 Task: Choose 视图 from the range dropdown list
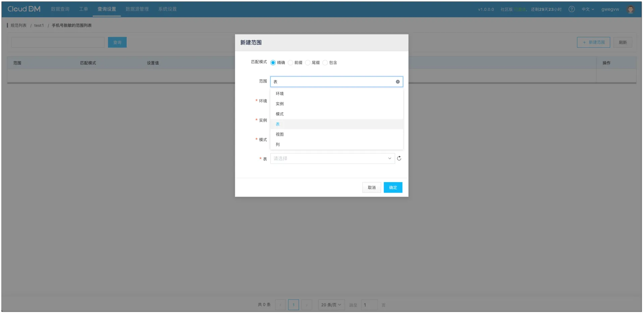[336, 134]
